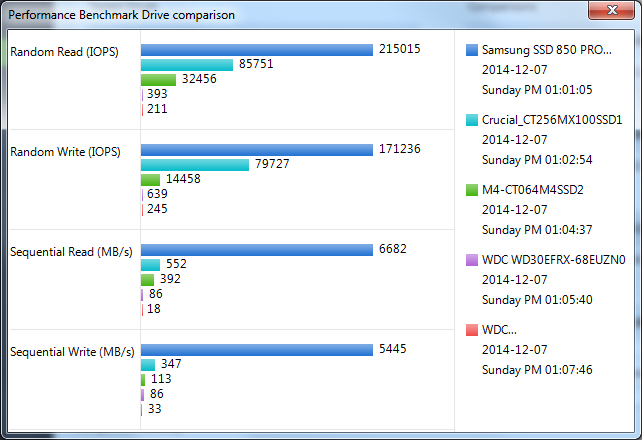Click the cyan Random Read bar
The image size is (642, 440).
(187, 65)
